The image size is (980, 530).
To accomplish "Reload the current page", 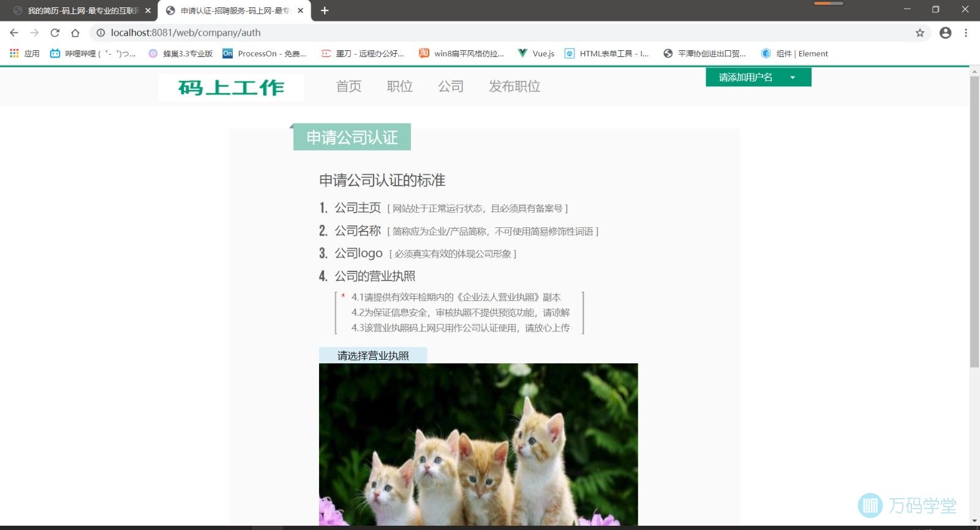I will point(55,33).
